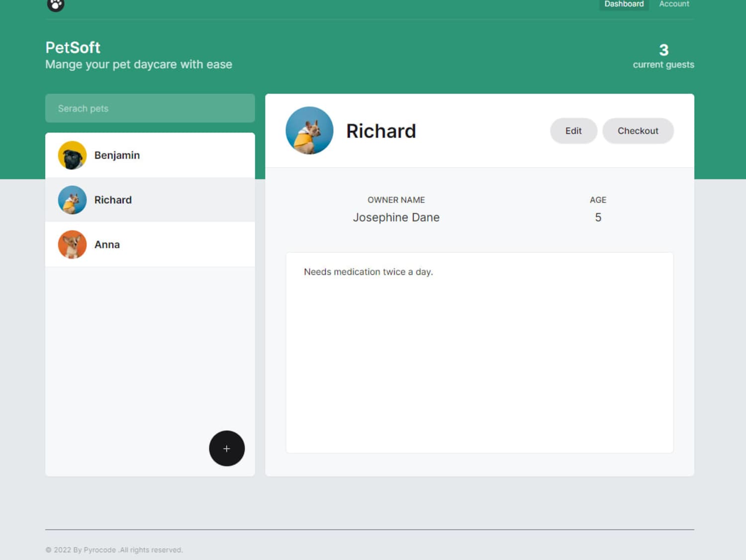The height and width of the screenshot is (560, 746).
Task: Open the Dashboard nav tab
Action: pos(624,4)
